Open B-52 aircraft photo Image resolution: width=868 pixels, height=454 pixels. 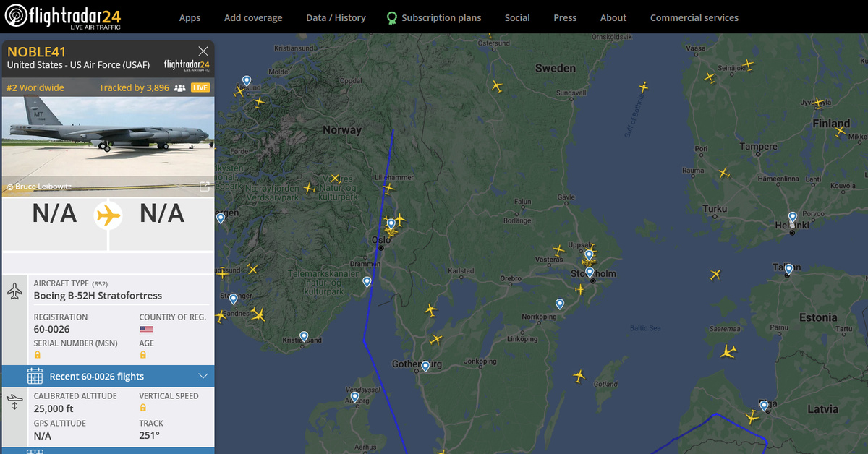(x=109, y=145)
